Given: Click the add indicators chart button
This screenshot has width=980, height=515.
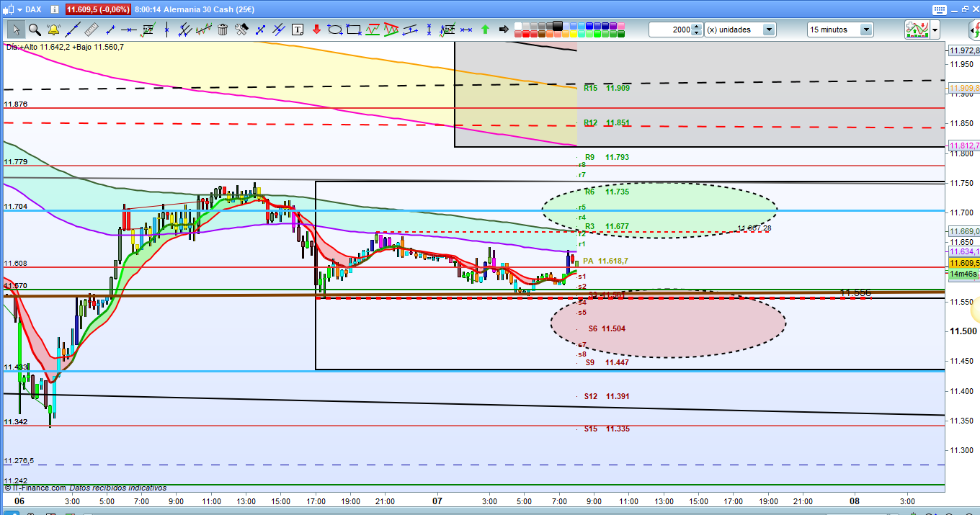Looking at the screenshot, I should 916,30.
